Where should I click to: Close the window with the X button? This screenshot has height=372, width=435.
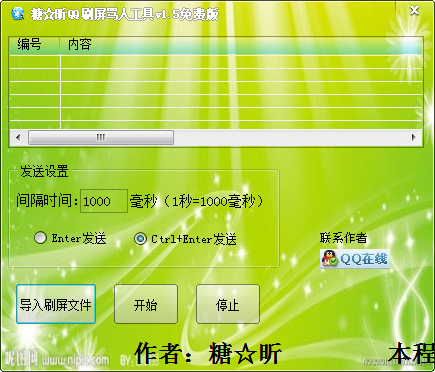click(x=414, y=11)
